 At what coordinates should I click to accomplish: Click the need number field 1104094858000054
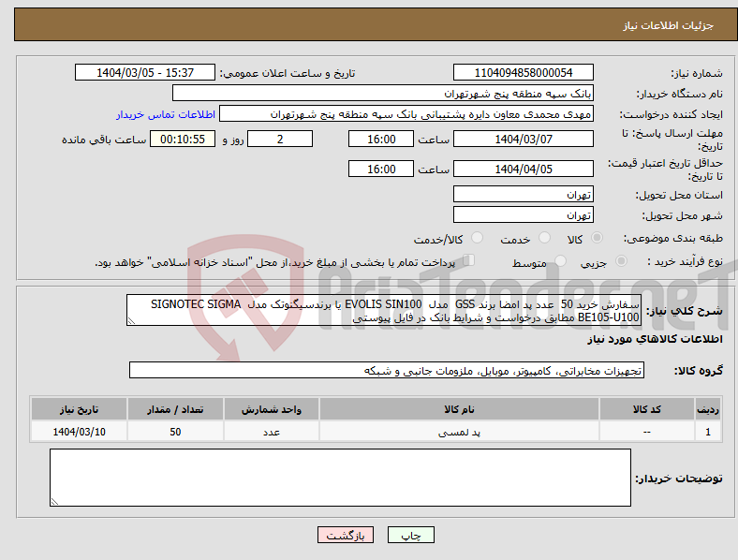(523, 72)
